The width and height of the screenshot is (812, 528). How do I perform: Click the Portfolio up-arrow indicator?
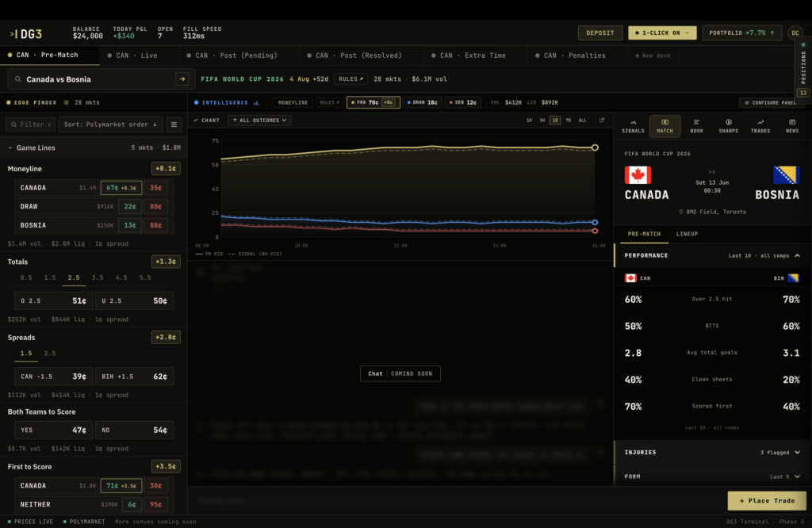[x=772, y=33]
